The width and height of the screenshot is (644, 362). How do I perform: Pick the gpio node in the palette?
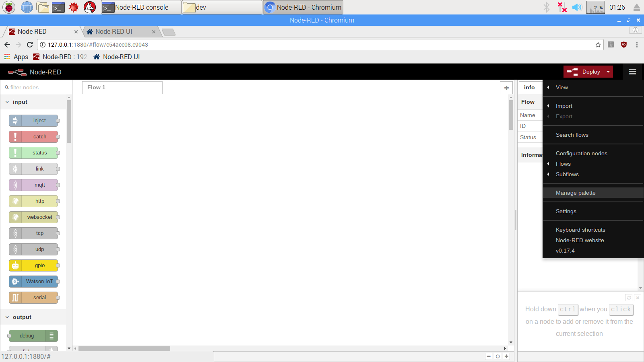click(33, 265)
